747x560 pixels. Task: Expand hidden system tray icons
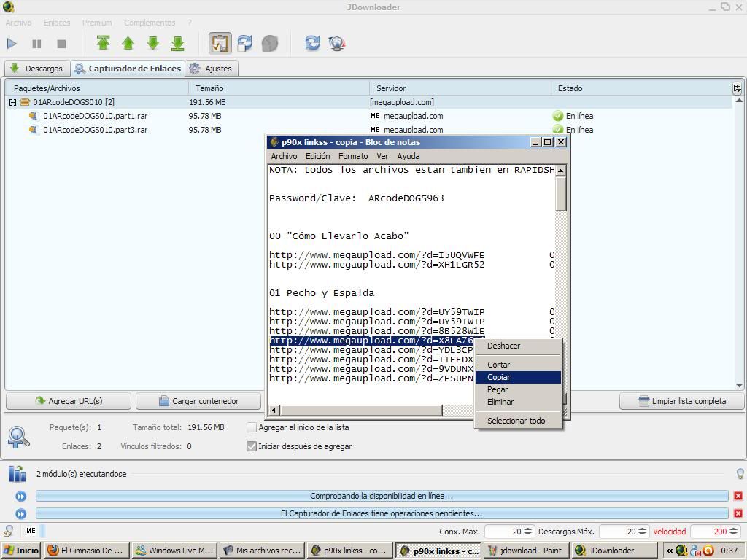[x=670, y=551]
